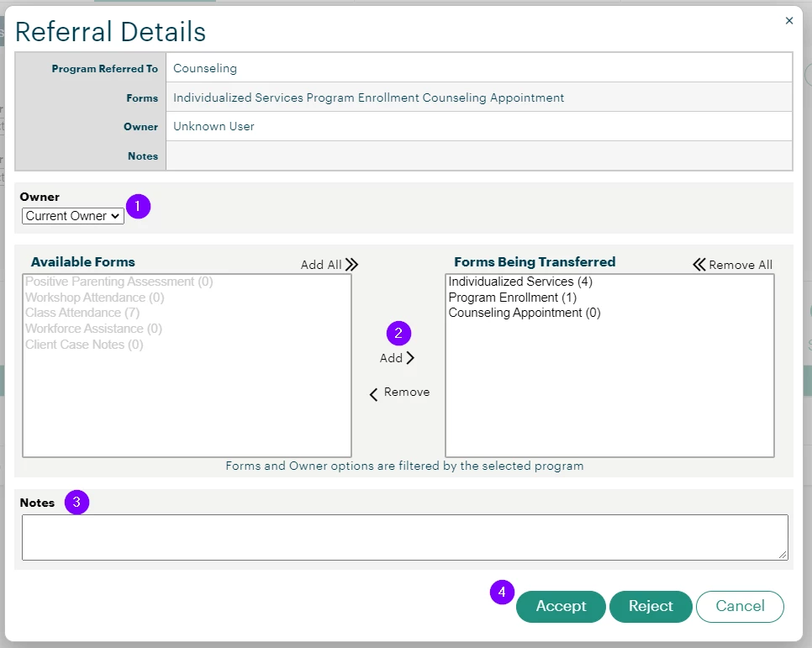The height and width of the screenshot is (648, 812).
Task: Click the Unknown User owner value
Action: [214, 126]
